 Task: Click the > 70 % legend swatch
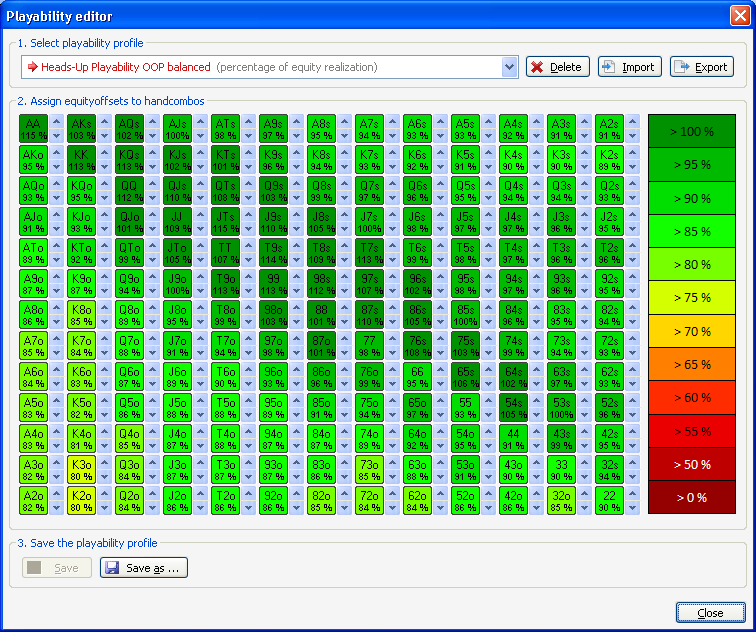click(692, 331)
